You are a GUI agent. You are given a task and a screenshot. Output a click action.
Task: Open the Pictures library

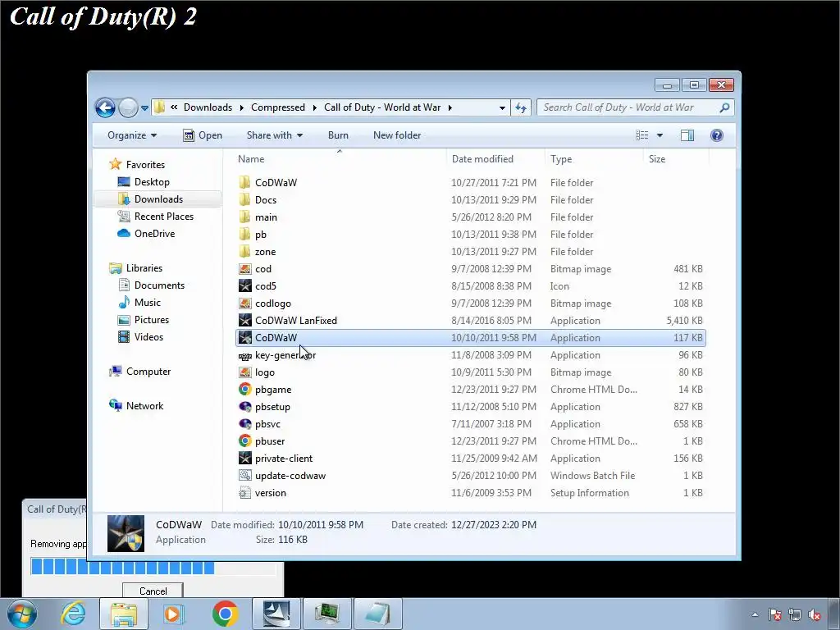(143, 320)
